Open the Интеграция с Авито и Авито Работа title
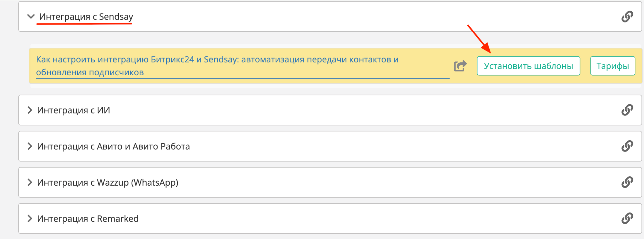Screen dimensions: 644x239 click(x=113, y=146)
